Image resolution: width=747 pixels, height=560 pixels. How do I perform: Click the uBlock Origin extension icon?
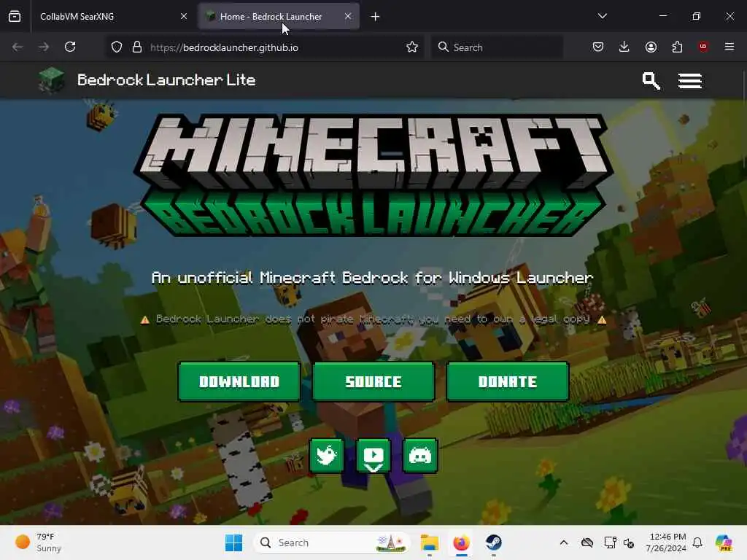click(x=703, y=47)
